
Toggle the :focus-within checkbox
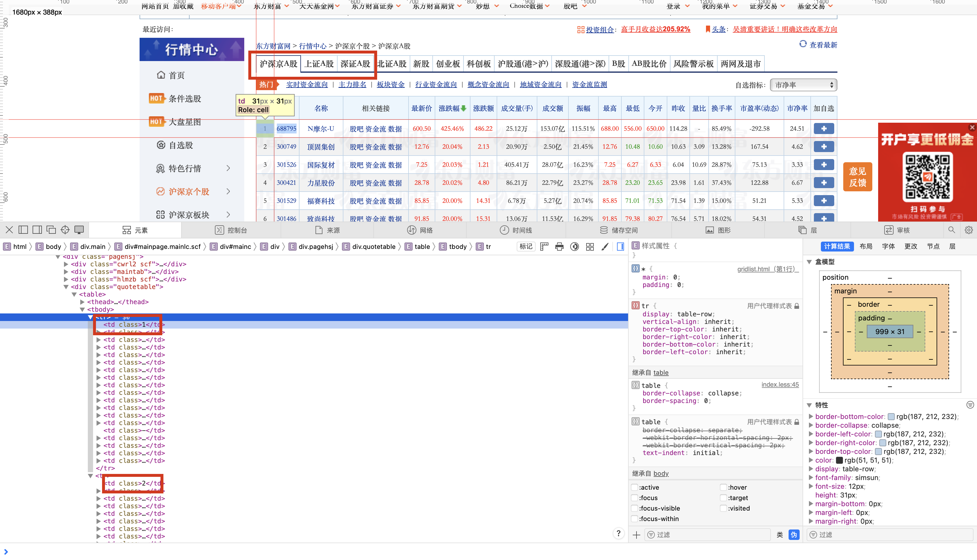coord(635,519)
